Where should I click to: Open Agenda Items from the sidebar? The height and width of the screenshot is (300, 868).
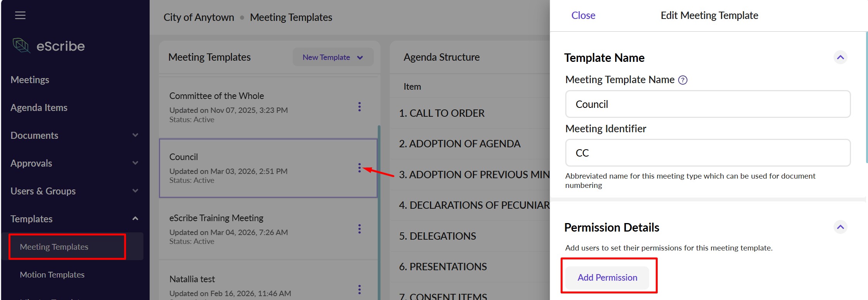pyautogui.click(x=39, y=107)
